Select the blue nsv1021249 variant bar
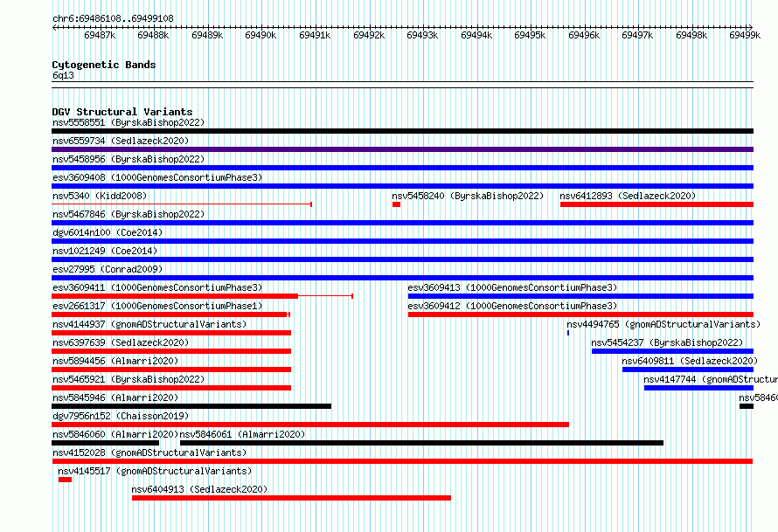The width and height of the screenshot is (778, 532). click(402, 259)
